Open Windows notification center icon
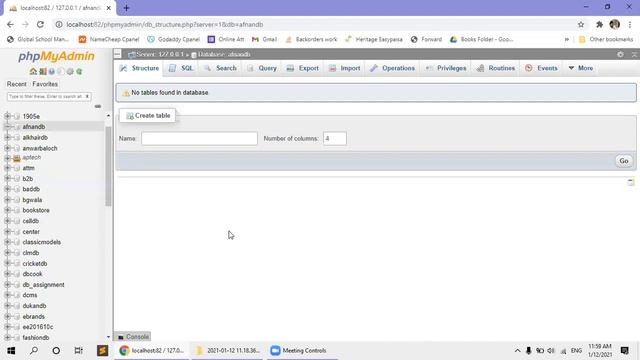This screenshot has height=360, width=640. [624, 351]
